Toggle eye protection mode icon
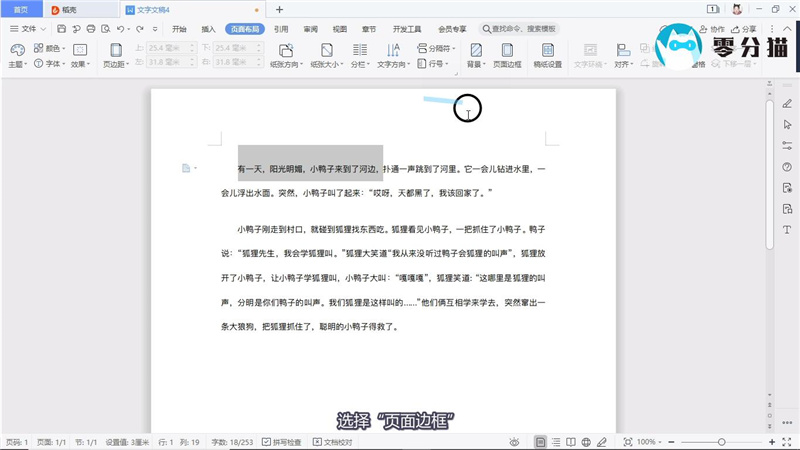The image size is (800, 450). pos(513,441)
